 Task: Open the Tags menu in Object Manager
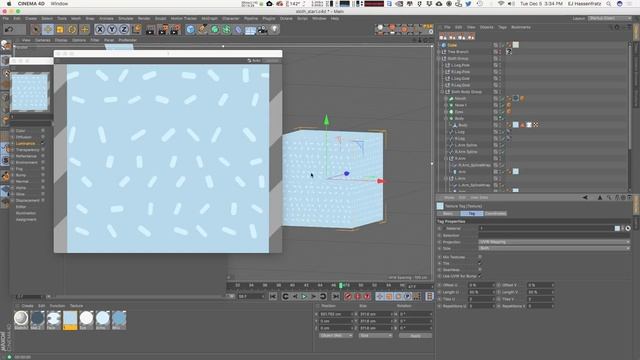click(x=502, y=27)
